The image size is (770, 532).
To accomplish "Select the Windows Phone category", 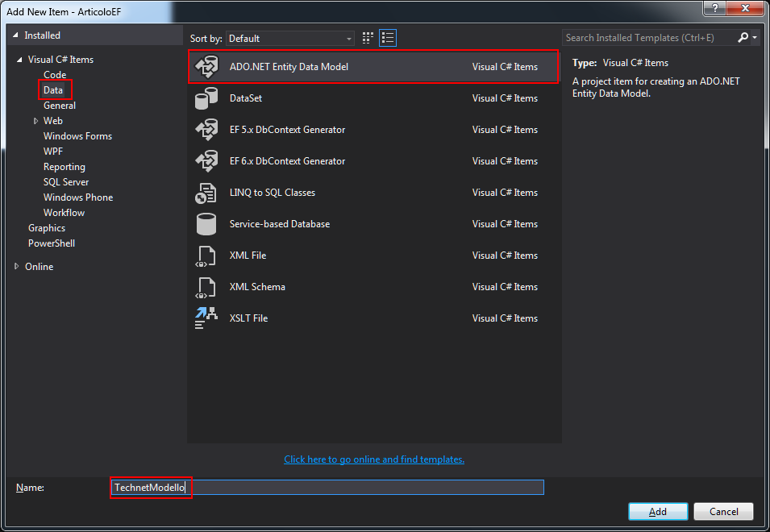I will pos(78,197).
